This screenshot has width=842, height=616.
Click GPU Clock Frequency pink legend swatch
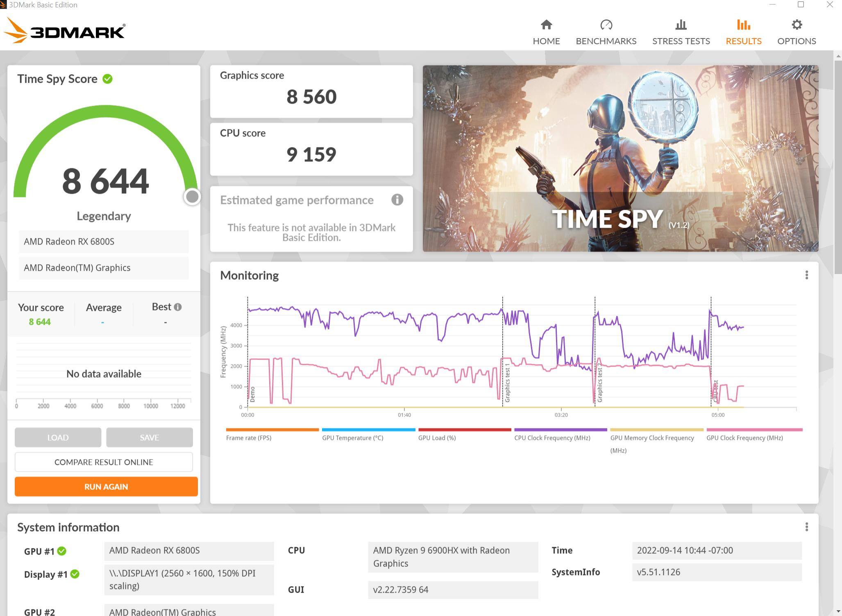click(754, 430)
